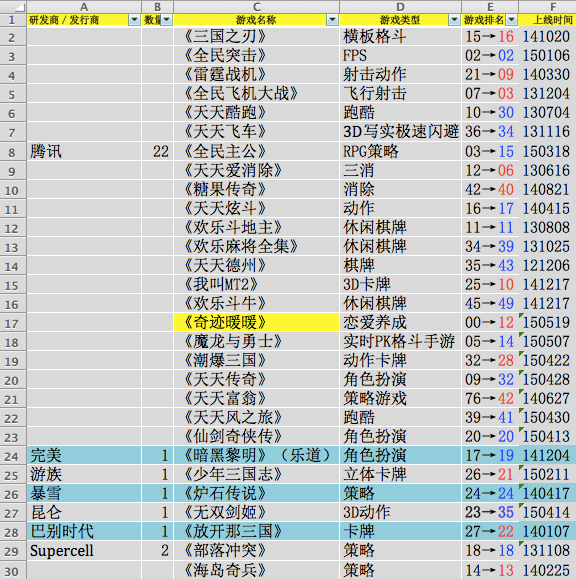Click the select-all corner triangle

14,7
